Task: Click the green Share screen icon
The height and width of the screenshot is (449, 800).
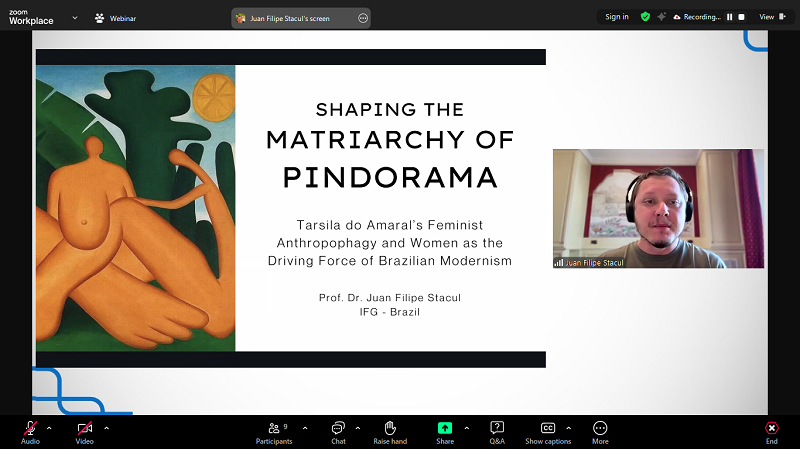Action: click(445, 428)
